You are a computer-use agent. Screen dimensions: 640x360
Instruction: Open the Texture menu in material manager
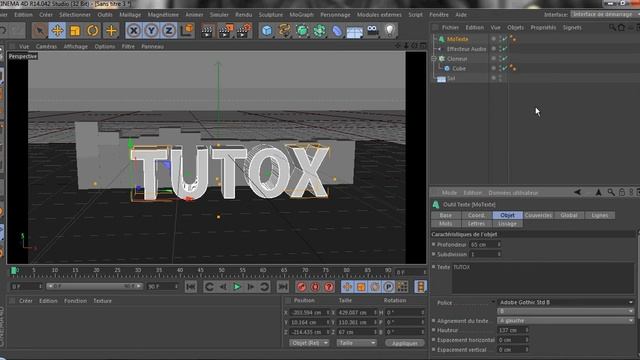click(102, 301)
